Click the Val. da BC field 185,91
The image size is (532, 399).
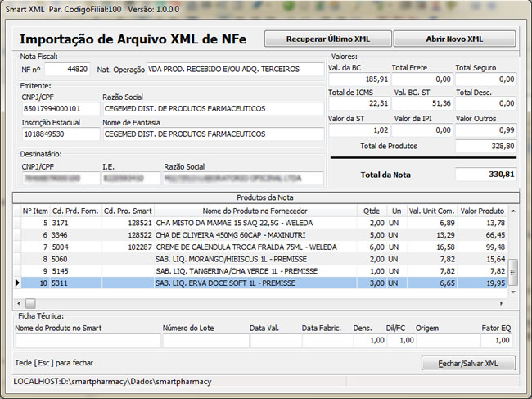click(x=359, y=79)
